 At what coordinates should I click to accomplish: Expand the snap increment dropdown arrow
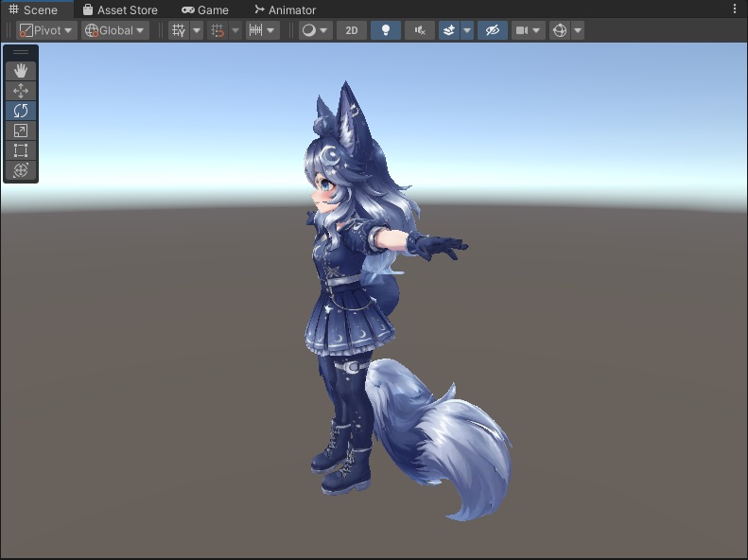point(271,30)
